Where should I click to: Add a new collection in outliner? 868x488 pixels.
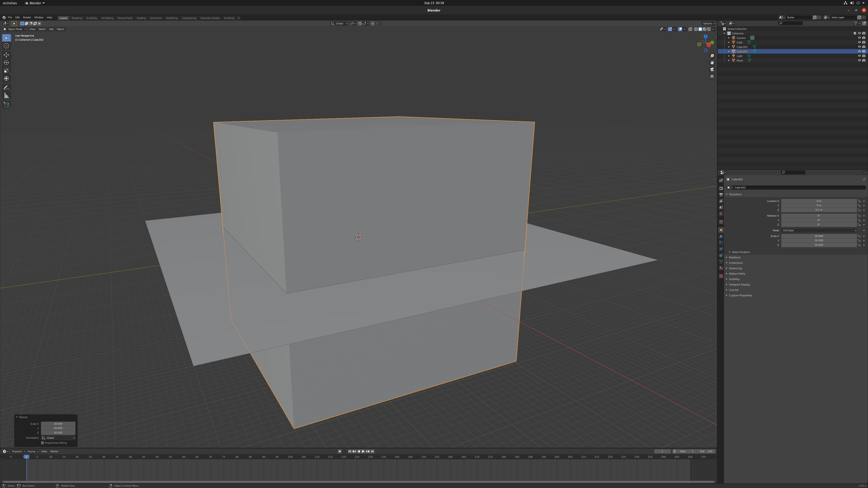864,23
